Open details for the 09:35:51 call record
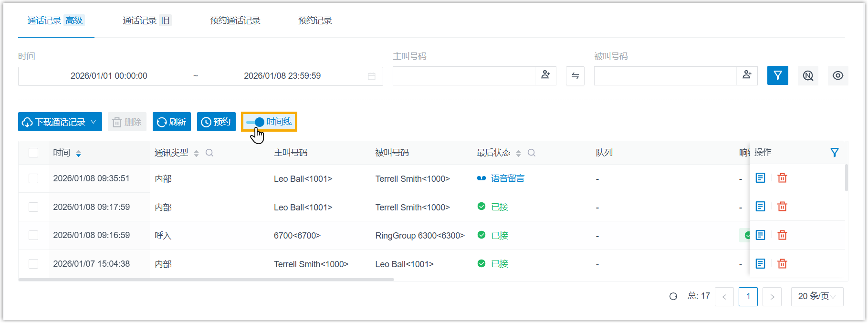The image size is (868, 323). pos(760,178)
